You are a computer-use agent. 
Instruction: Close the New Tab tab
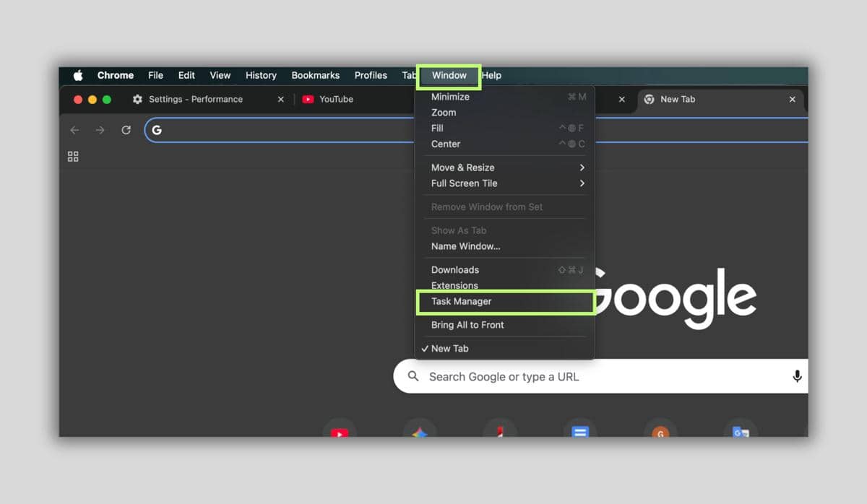[x=793, y=100]
